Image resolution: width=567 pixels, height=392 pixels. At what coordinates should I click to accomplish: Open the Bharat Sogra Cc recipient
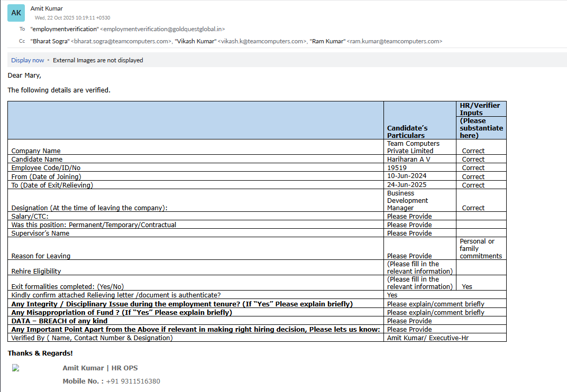coord(100,41)
